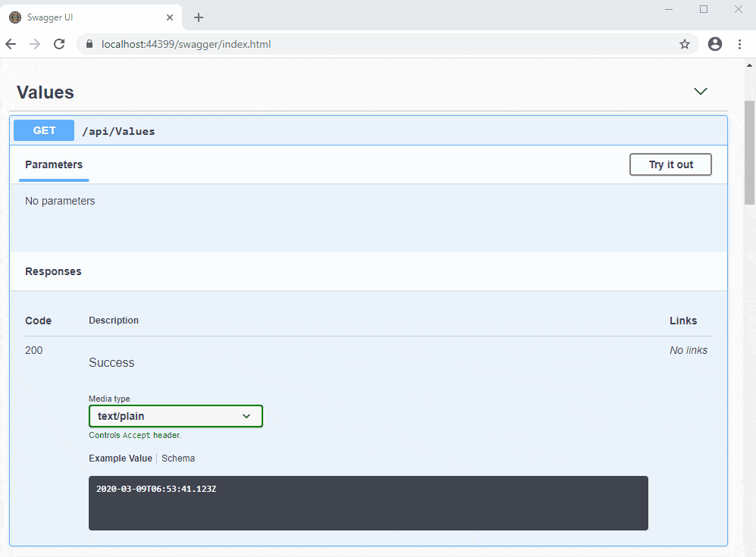Go back using browser back arrow

tap(11, 44)
